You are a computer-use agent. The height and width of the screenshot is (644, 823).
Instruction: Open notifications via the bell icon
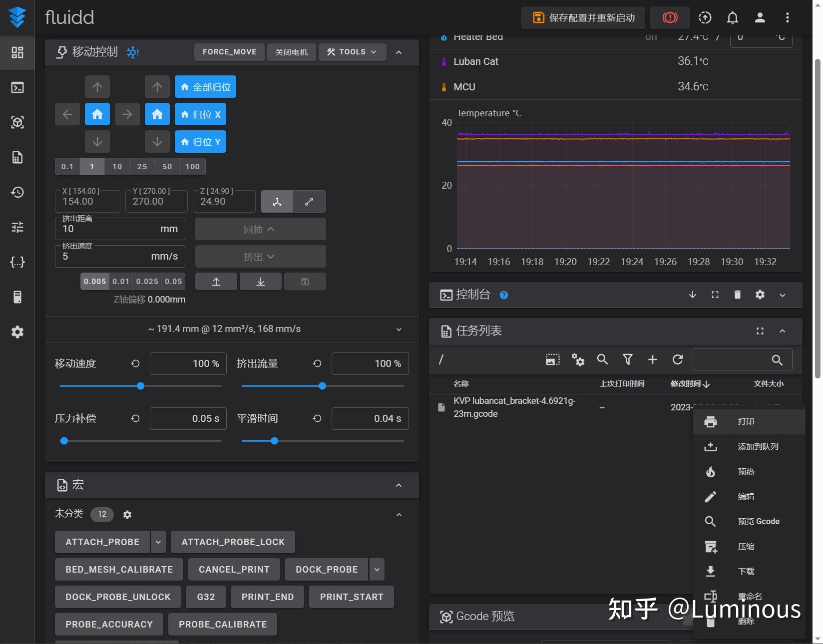pos(732,17)
